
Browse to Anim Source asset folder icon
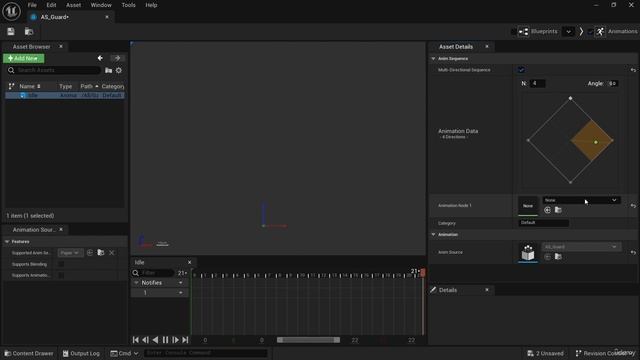pyautogui.click(x=558, y=257)
